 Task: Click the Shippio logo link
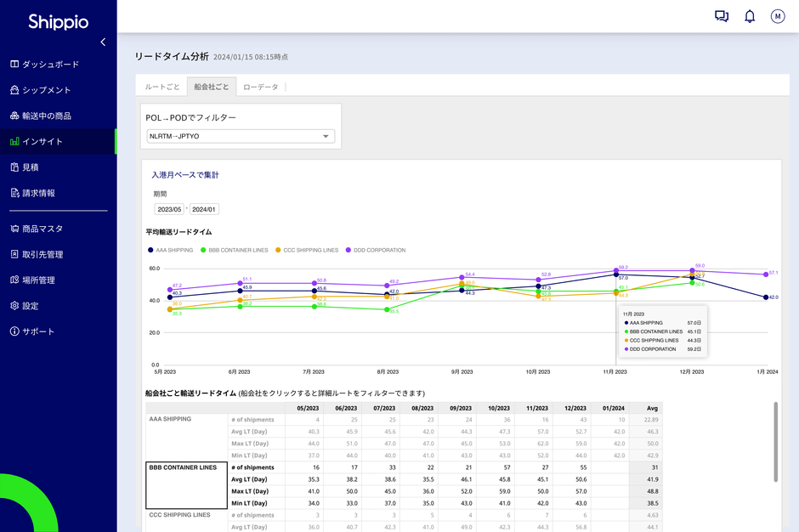point(58,22)
